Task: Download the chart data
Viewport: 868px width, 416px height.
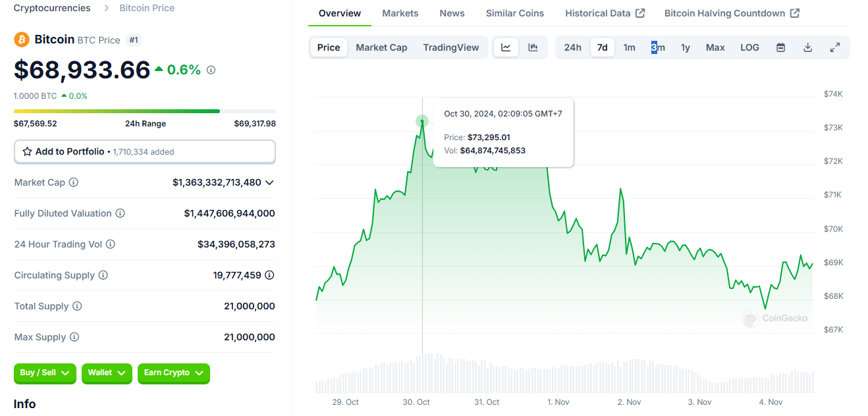Action: click(808, 47)
